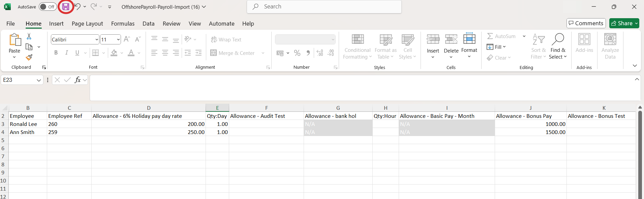The height and width of the screenshot is (199, 644).
Task: Open Sort & Filter menu
Action: (539, 46)
